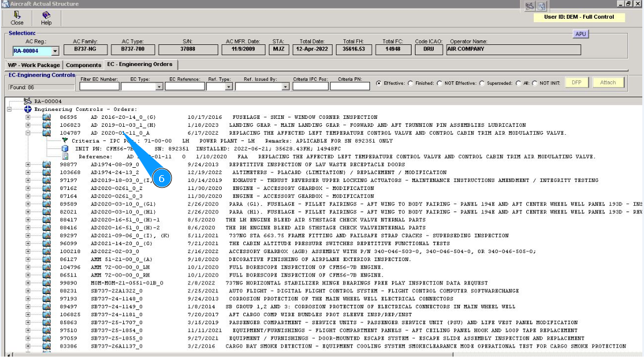Switch to Components tab
This screenshot has width=644, height=360.
click(84, 65)
